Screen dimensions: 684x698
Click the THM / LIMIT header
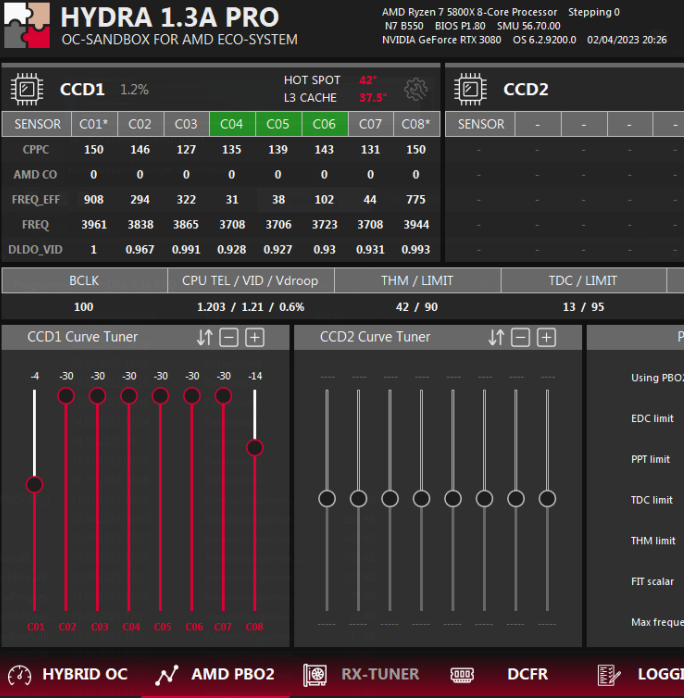click(417, 281)
